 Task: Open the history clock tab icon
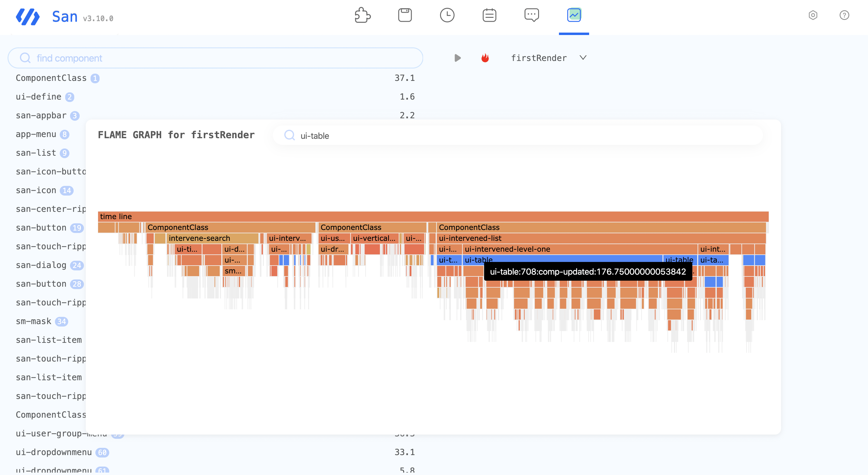[447, 15]
